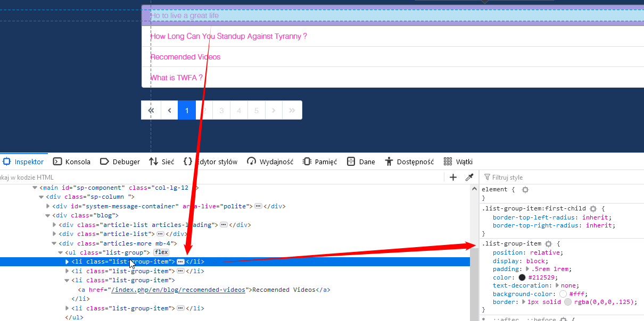Toggle selector highlighter for element rule
The width and height of the screenshot is (644, 321).
(x=525, y=190)
